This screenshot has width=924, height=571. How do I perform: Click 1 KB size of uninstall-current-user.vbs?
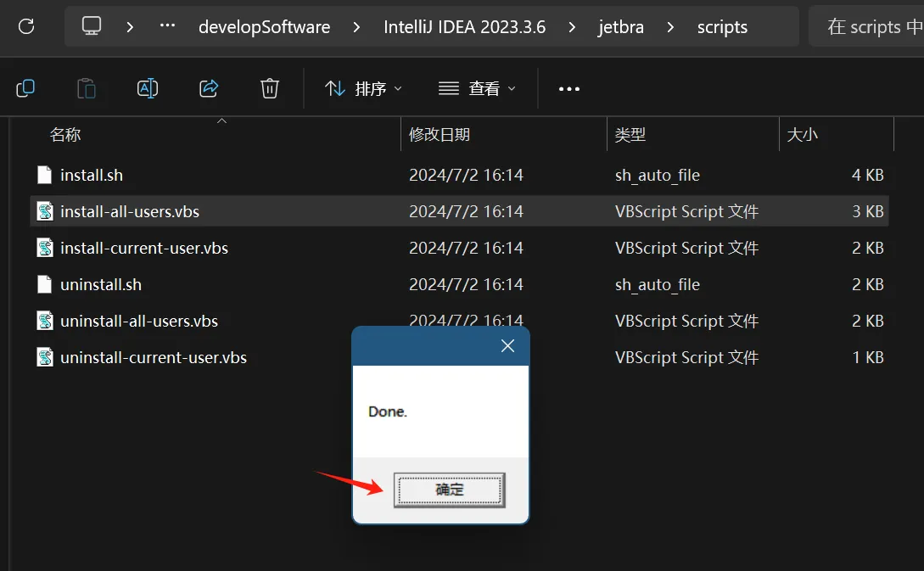[868, 358]
